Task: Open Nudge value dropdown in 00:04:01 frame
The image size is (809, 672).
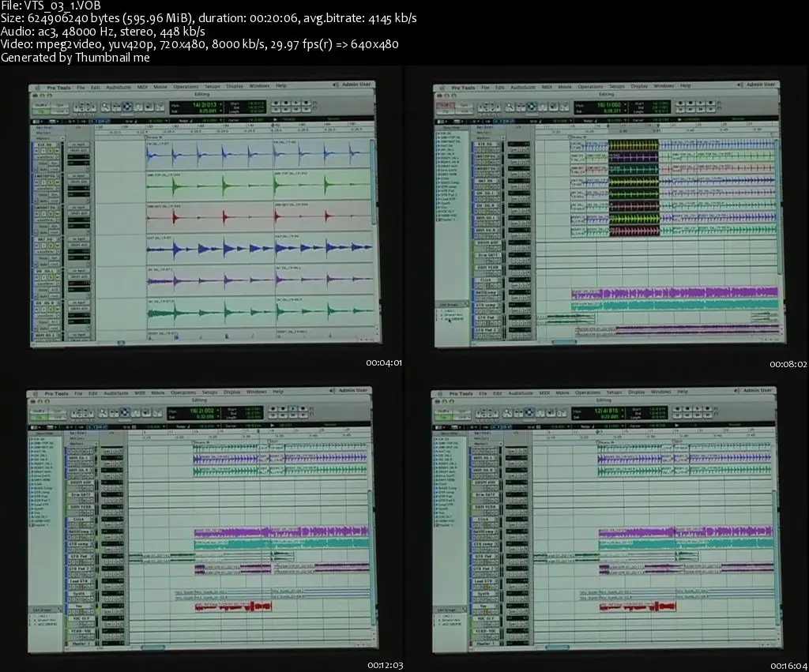Action: [221, 120]
